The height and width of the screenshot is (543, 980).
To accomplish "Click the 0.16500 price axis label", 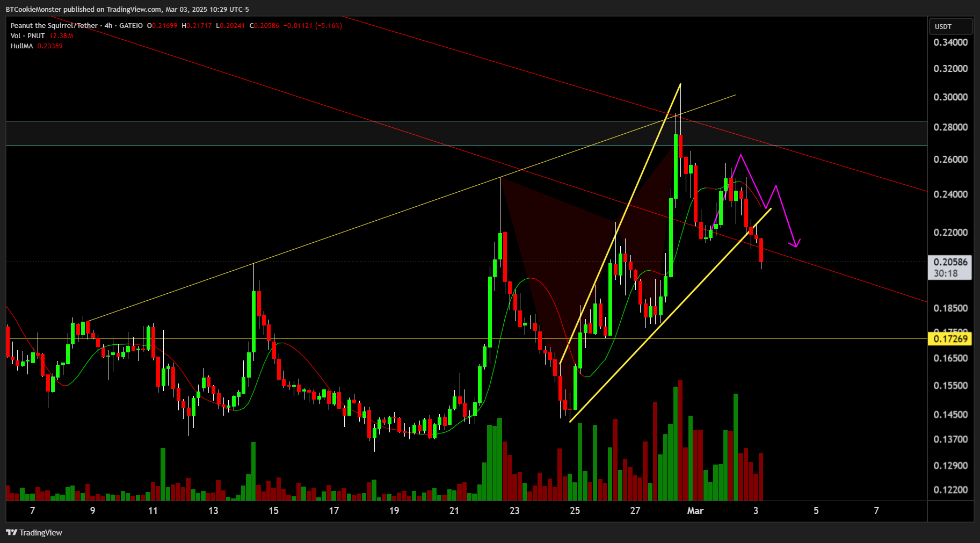I will click(950, 358).
